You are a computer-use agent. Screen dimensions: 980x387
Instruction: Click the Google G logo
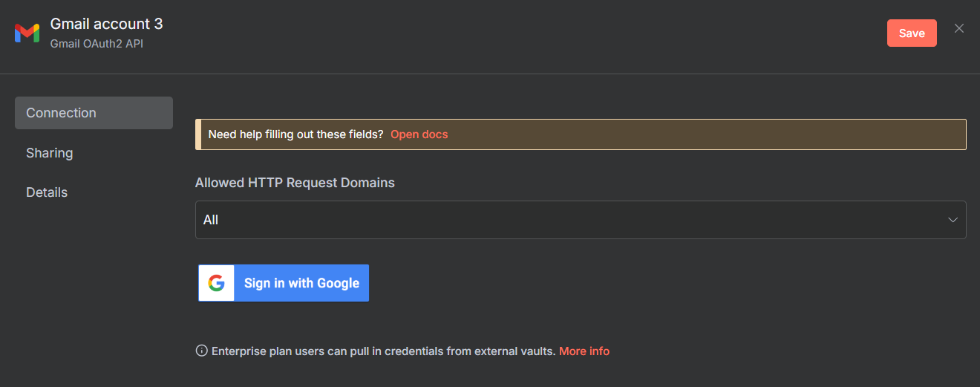(x=216, y=283)
